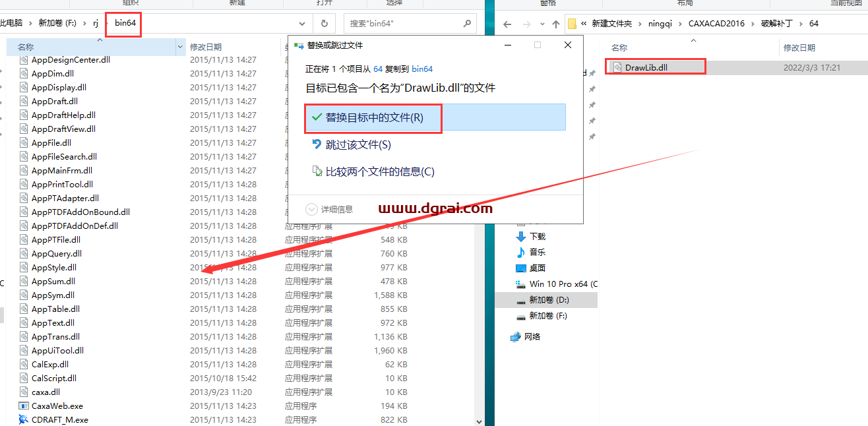Open source folder link '64' in dialog
Image resolution: width=868 pixels, height=426 pixels.
click(x=378, y=69)
